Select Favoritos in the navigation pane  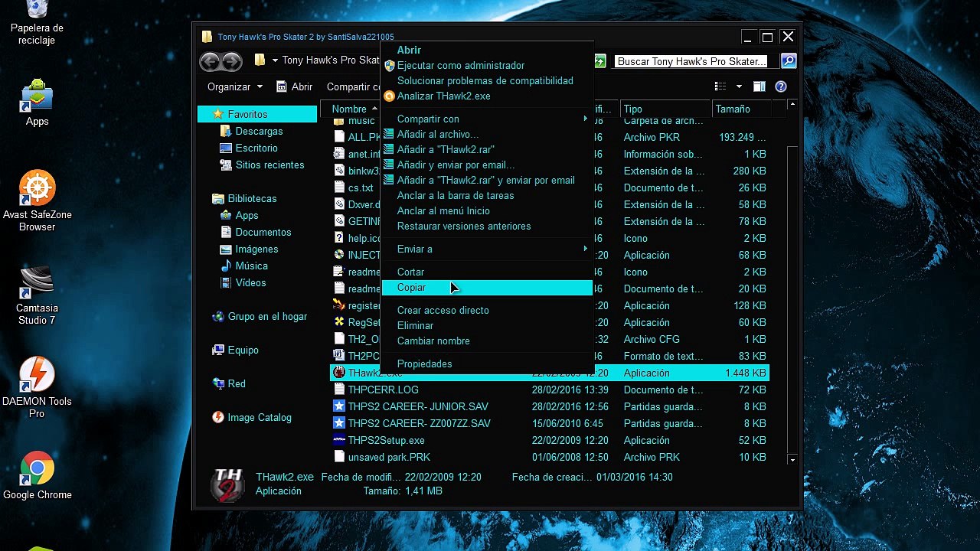pyautogui.click(x=247, y=114)
